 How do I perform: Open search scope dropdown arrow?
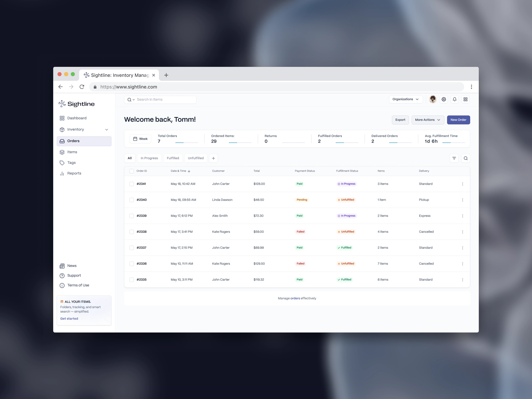coord(134,100)
